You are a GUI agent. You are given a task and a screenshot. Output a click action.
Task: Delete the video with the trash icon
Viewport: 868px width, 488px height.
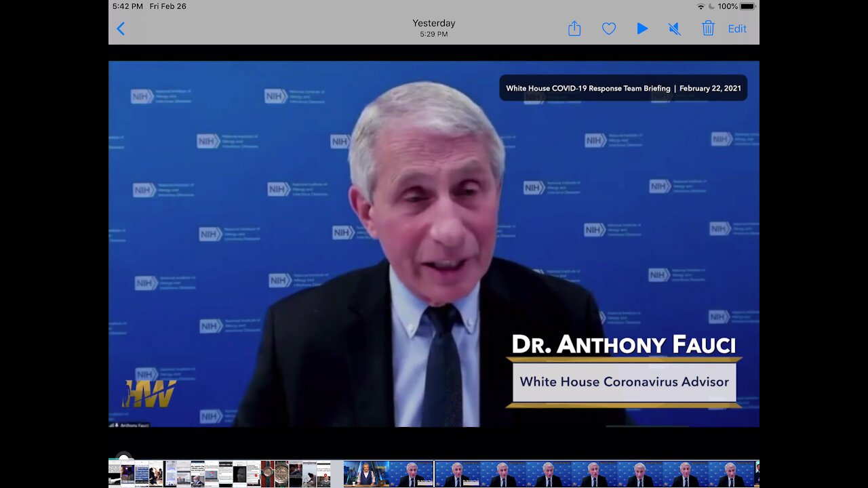708,28
